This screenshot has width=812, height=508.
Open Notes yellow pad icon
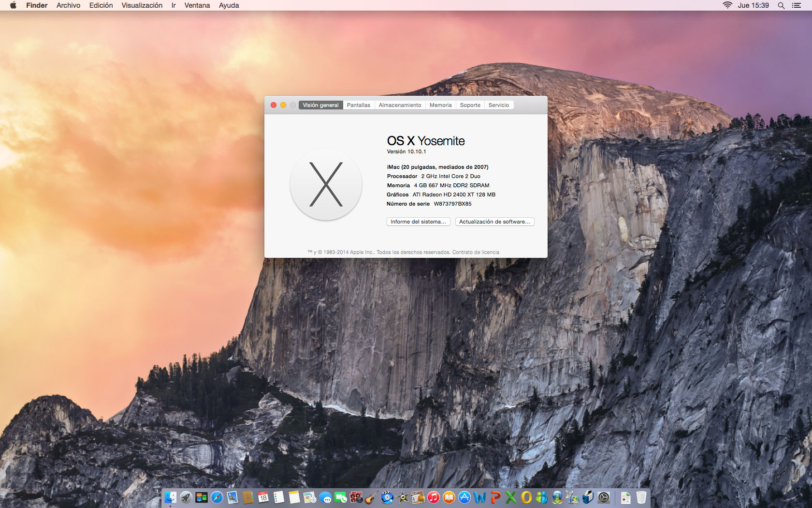click(294, 497)
